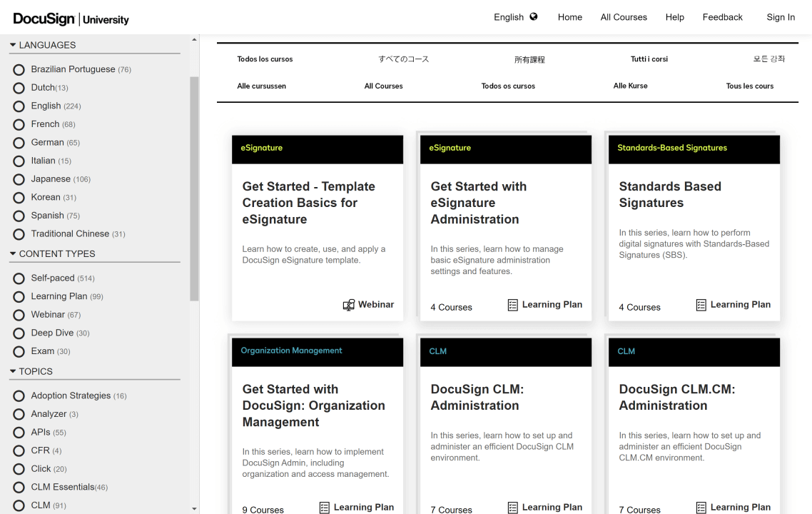Click the globe icon beside English
Screen dimensions: 812x514
(534, 16)
